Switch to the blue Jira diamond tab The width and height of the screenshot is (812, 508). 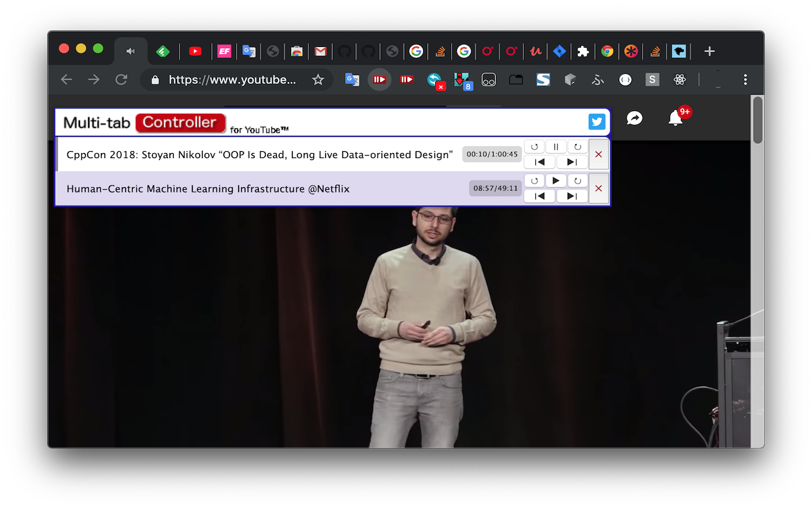(x=559, y=51)
